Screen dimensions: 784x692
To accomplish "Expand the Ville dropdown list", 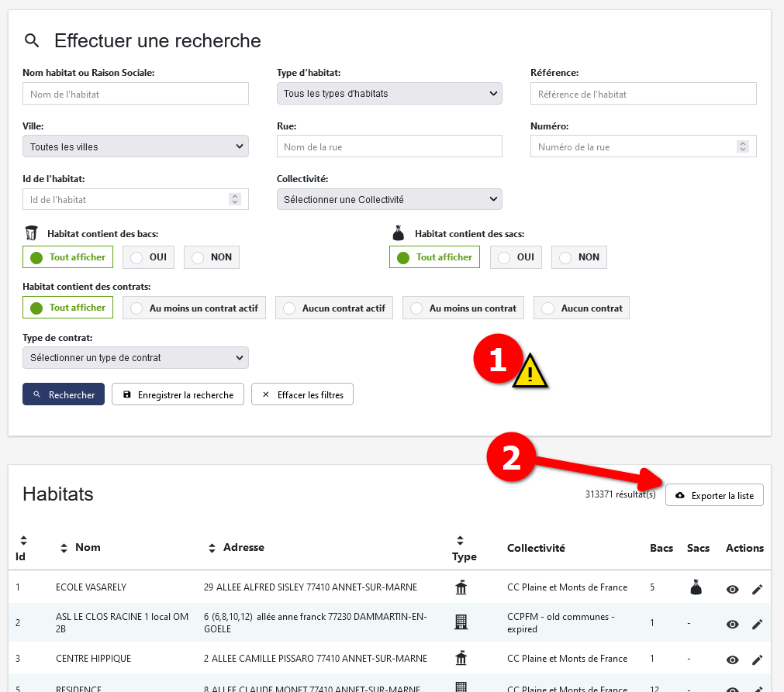I will click(136, 146).
